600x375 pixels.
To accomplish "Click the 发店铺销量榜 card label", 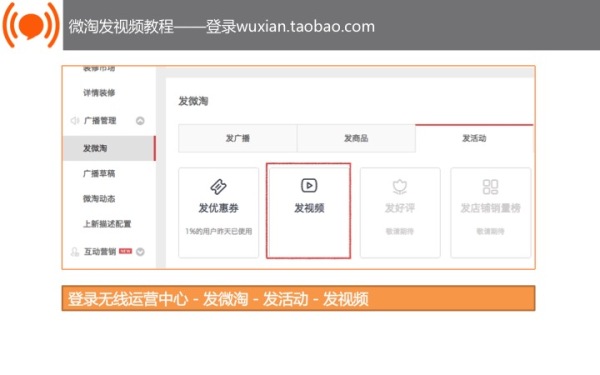I will click(491, 208).
